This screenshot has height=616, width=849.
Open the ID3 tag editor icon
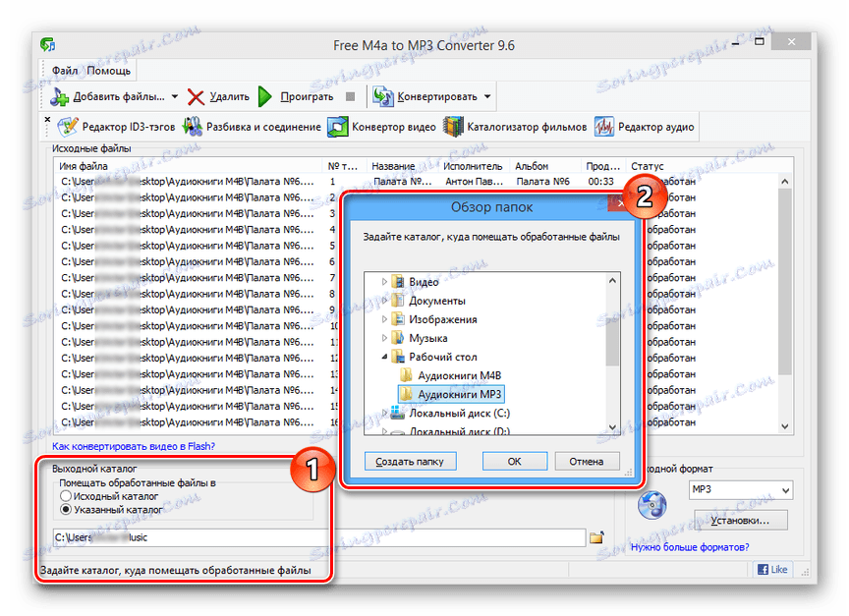tap(68, 127)
